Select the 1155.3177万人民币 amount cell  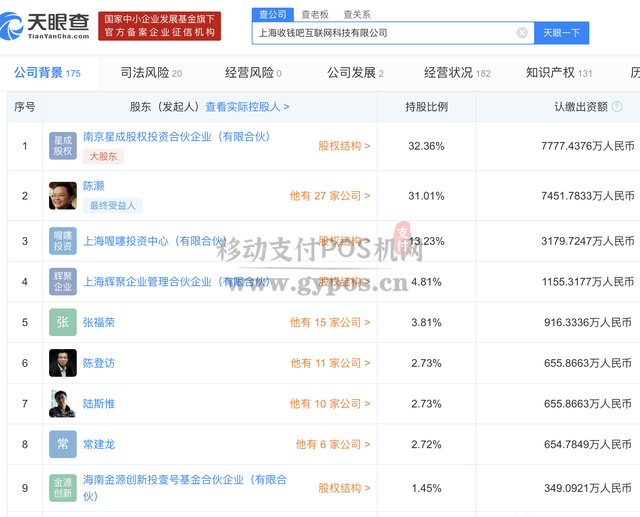(587, 282)
